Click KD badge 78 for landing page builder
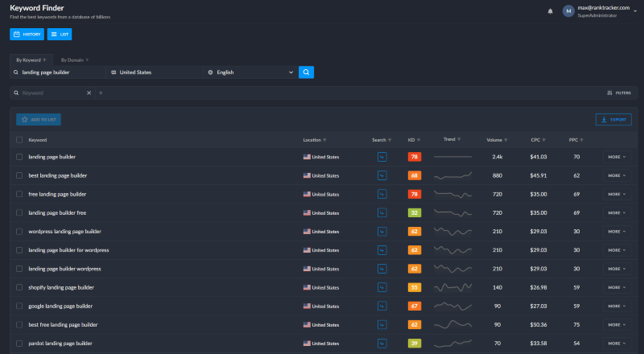This screenshot has height=354, width=644. click(x=415, y=157)
